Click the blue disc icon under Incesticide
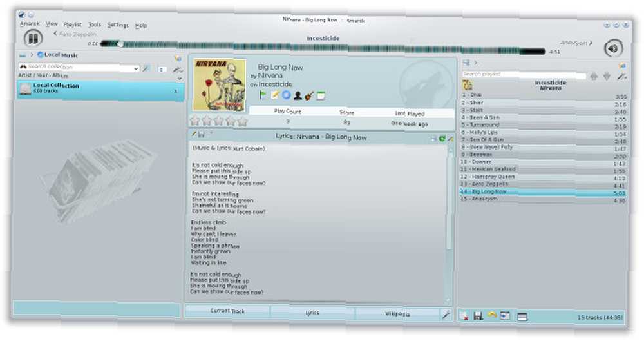644x341 pixels. [287, 95]
